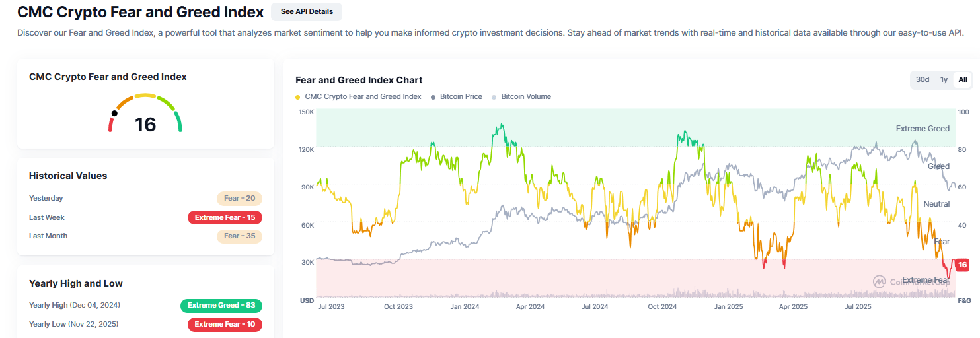This screenshot has width=980, height=338.
Task: Click the See API Details button
Action: (x=306, y=11)
